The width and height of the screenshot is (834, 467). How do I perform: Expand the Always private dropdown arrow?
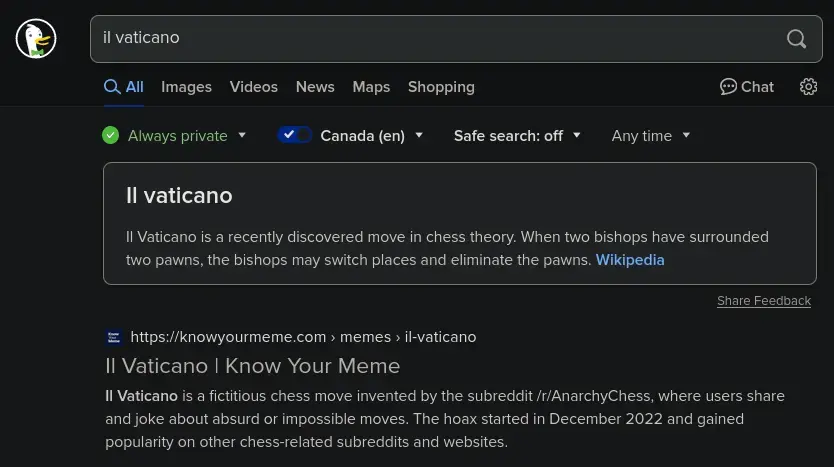[x=242, y=135]
